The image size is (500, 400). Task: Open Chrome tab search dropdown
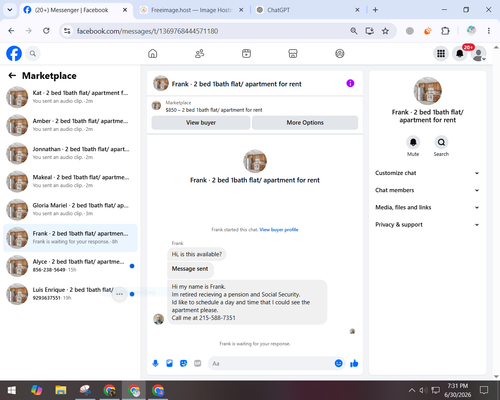[x=10, y=10]
